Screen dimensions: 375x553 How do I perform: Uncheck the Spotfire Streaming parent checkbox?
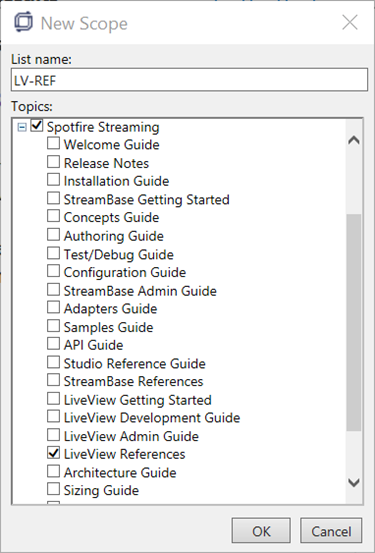[x=37, y=126]
